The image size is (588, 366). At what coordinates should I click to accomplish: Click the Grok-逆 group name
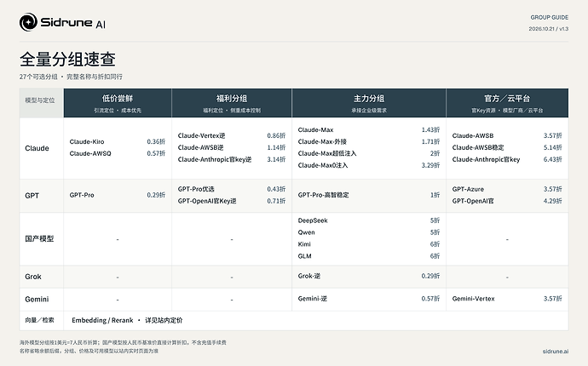(309, 276)
